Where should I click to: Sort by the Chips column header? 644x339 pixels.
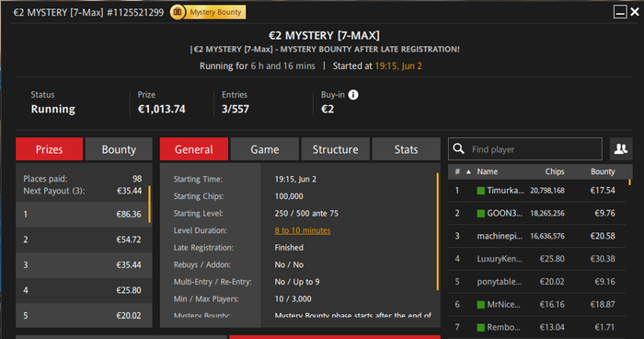click(555, 171)
